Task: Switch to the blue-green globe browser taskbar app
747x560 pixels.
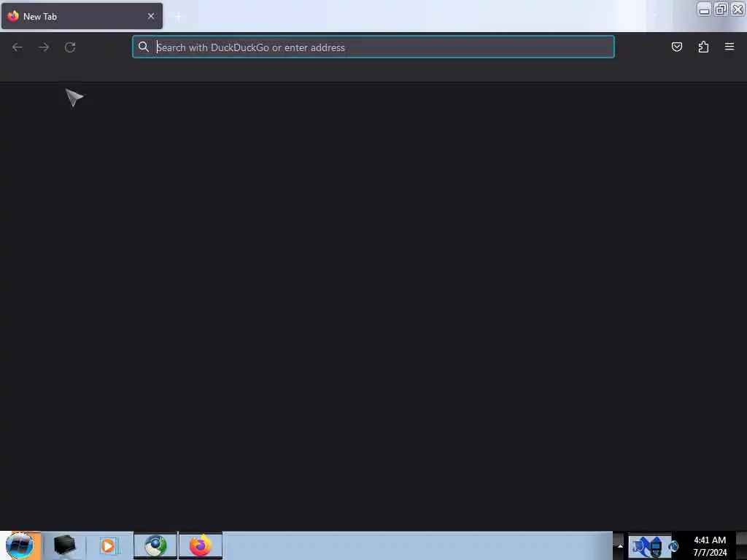Action: pyautogui.click(x=156, y=545)
